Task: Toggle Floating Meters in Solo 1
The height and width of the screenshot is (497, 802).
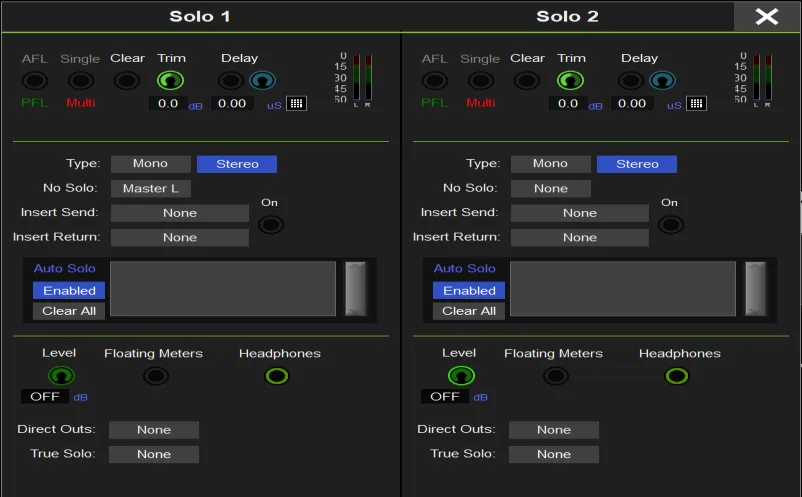Action: 155,376
